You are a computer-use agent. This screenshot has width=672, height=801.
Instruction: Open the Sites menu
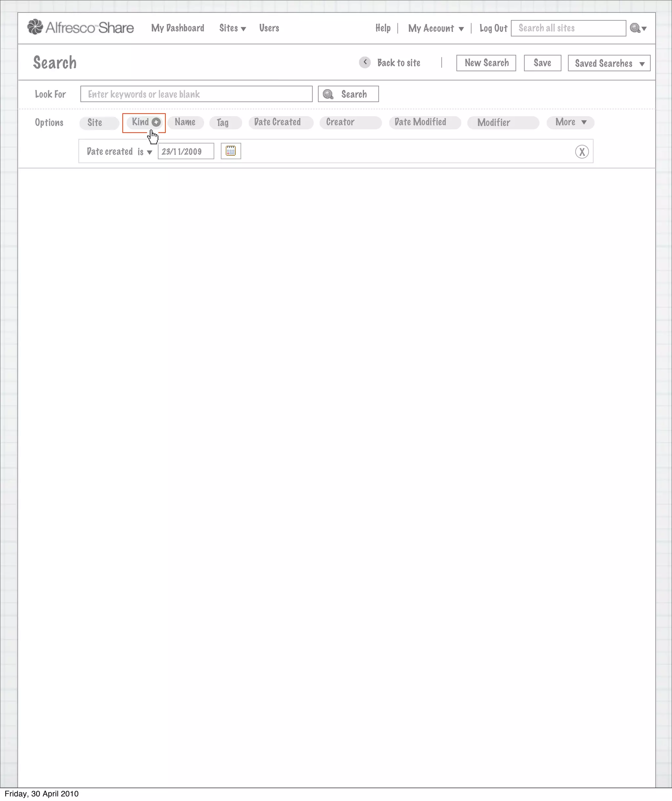pyautogui.click(x=232, y=28)
